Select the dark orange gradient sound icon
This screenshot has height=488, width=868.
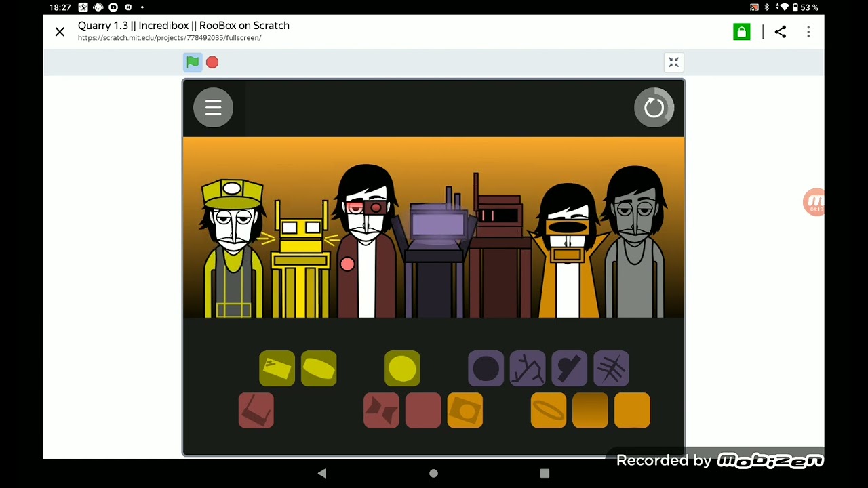pyautogui.click(x=591, y=410)
